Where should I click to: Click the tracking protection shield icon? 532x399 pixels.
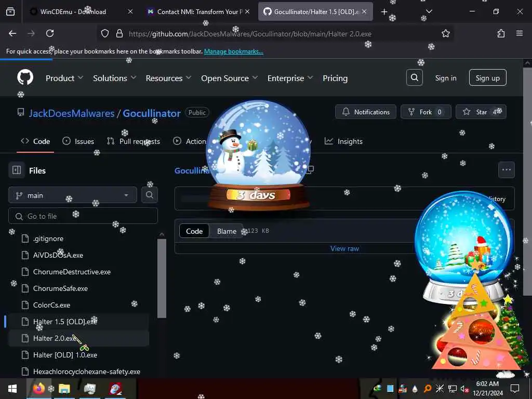(x=105, y=33)
